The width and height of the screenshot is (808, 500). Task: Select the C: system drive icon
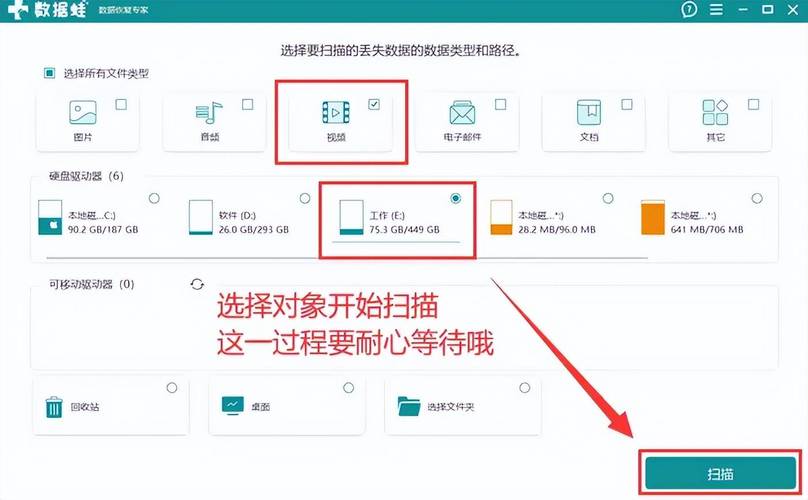(x=50, y=218)
